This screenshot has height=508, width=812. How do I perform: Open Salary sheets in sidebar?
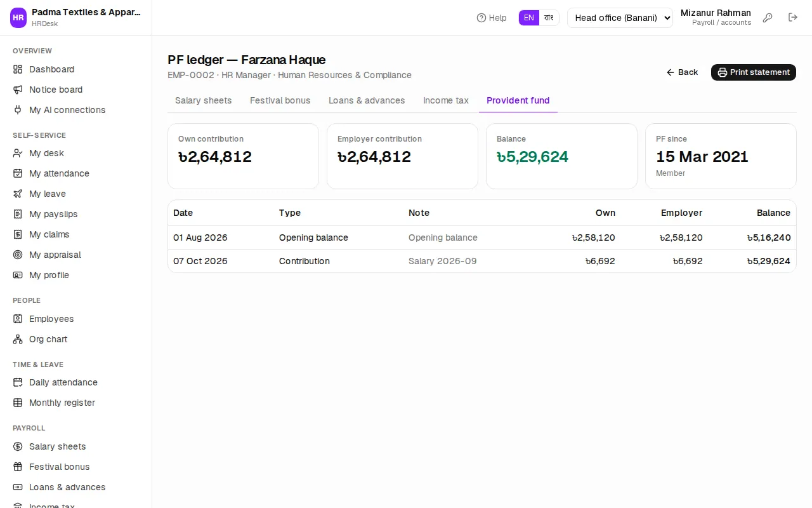click(76, 446)
